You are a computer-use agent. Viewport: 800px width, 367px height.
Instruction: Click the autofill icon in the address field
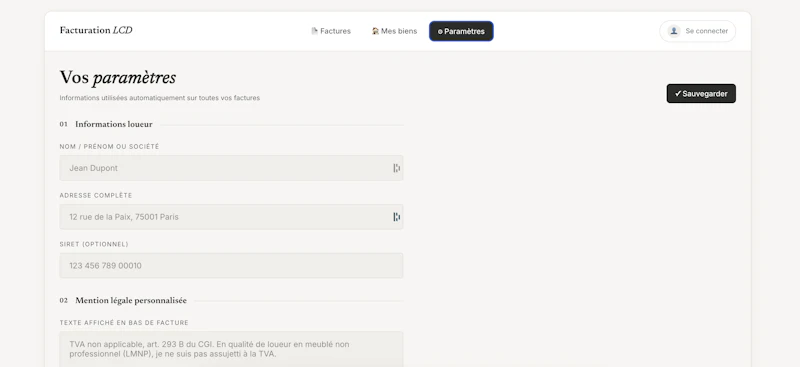coord(396,217)
